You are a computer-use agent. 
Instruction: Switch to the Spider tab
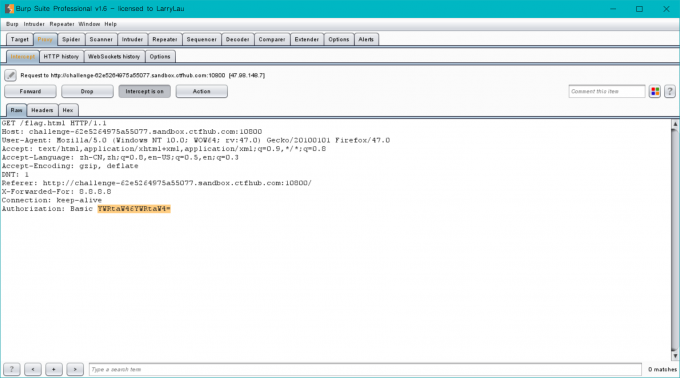point(71,39)
